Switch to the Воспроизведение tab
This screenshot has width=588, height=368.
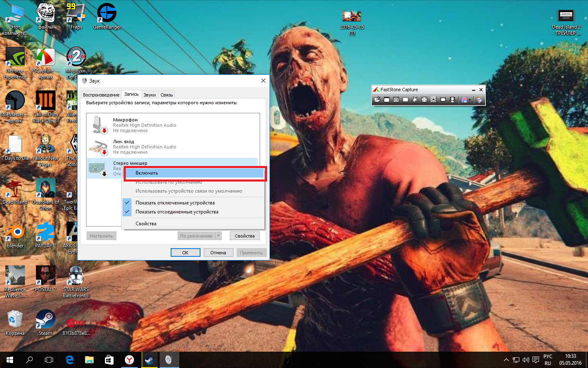click(101, 95)
